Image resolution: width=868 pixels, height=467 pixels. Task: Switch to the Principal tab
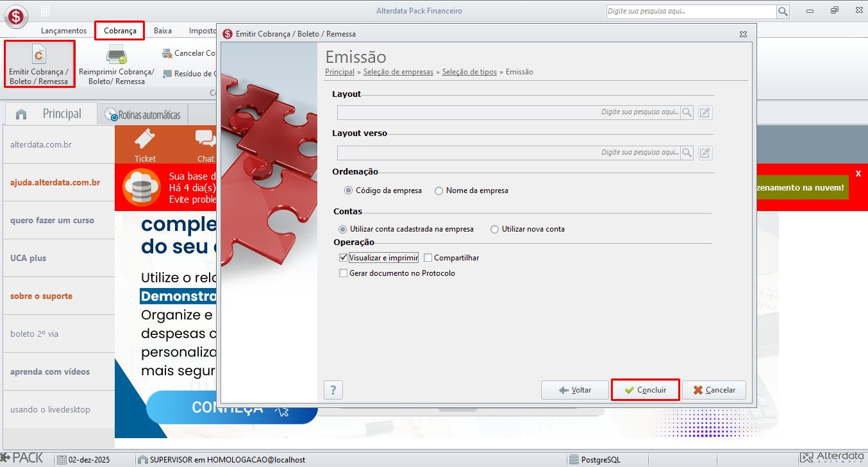(x=50, y=114)
